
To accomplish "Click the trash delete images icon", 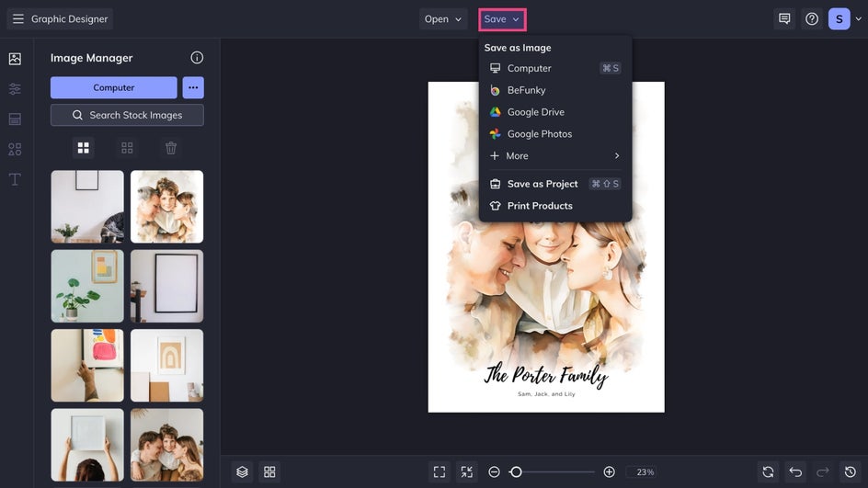I will pyautogui.click(x=171, y=148).
